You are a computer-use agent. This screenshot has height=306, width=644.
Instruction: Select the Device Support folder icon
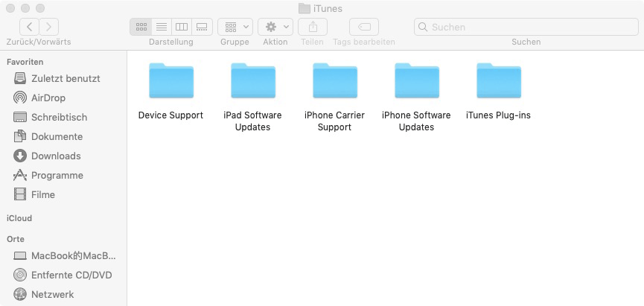(170, 80)
